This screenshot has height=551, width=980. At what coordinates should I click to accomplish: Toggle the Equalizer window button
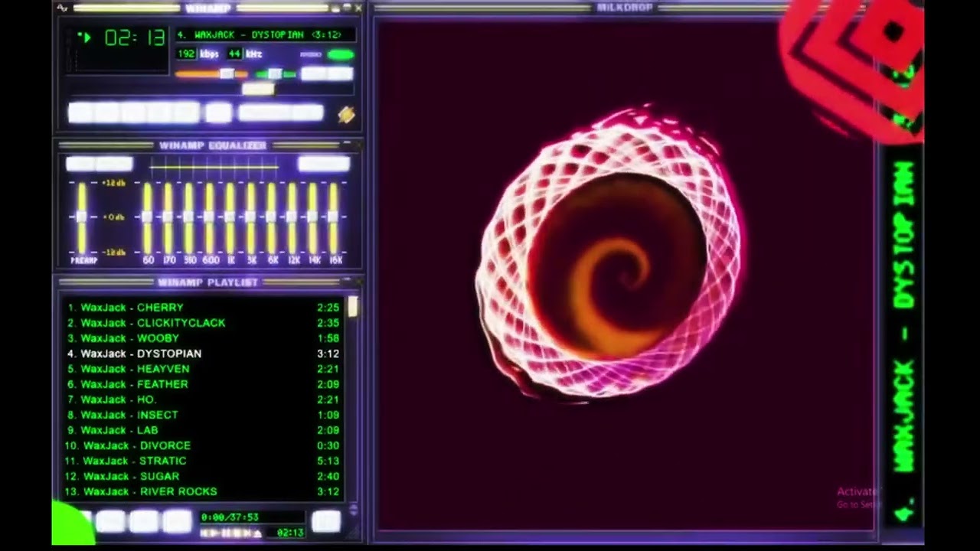click(x=312, y=73)
